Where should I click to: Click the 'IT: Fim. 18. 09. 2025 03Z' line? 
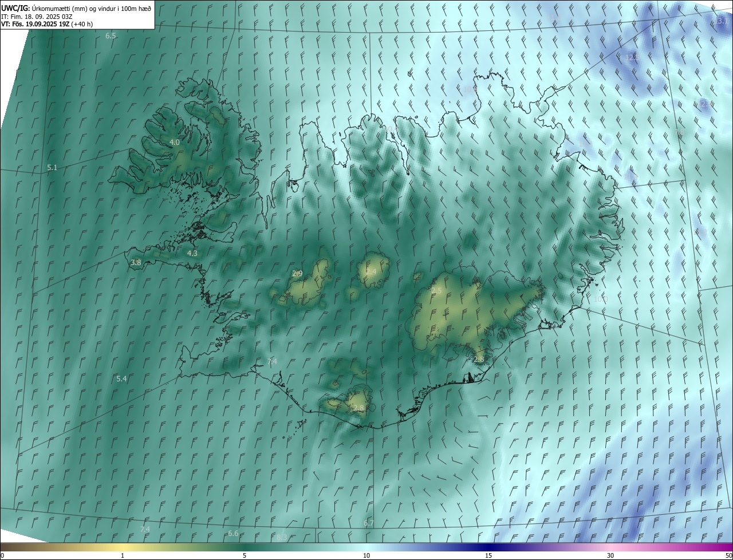(x=36, y=17)
